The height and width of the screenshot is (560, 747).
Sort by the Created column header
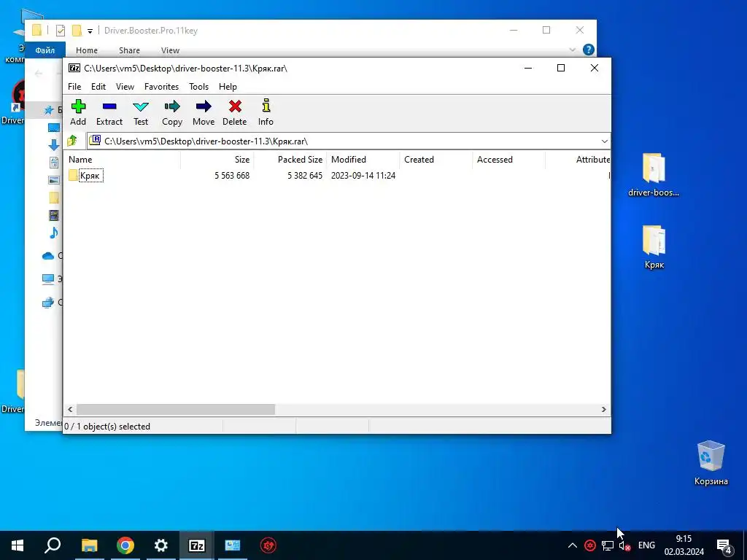click(x=436, y=160)
